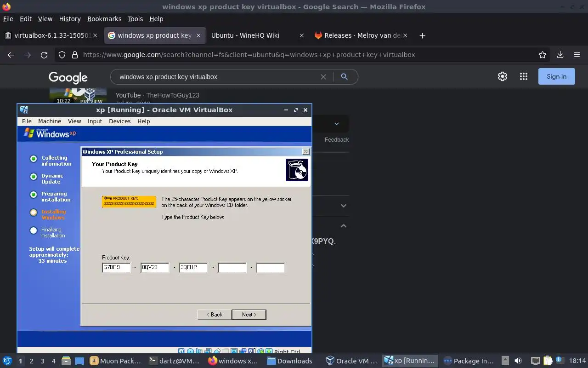Click the second product key field 8QV29
Screen dimensions: 588x368
[155, 268]
